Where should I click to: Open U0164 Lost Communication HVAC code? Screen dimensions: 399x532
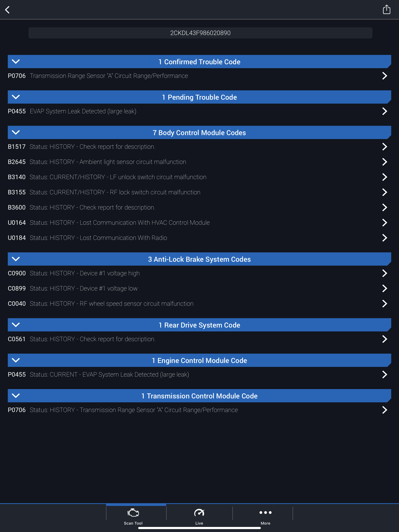pos(119,223)
